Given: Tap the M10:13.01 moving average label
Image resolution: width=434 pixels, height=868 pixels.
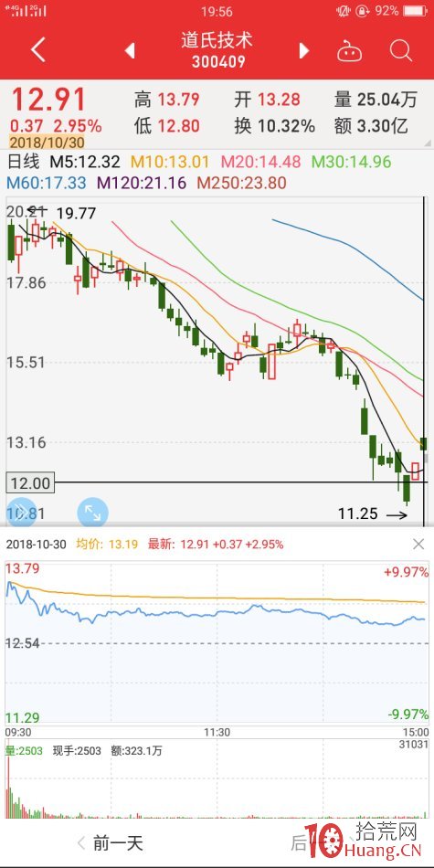Looking at the screenshot, I should coord(170,163).
